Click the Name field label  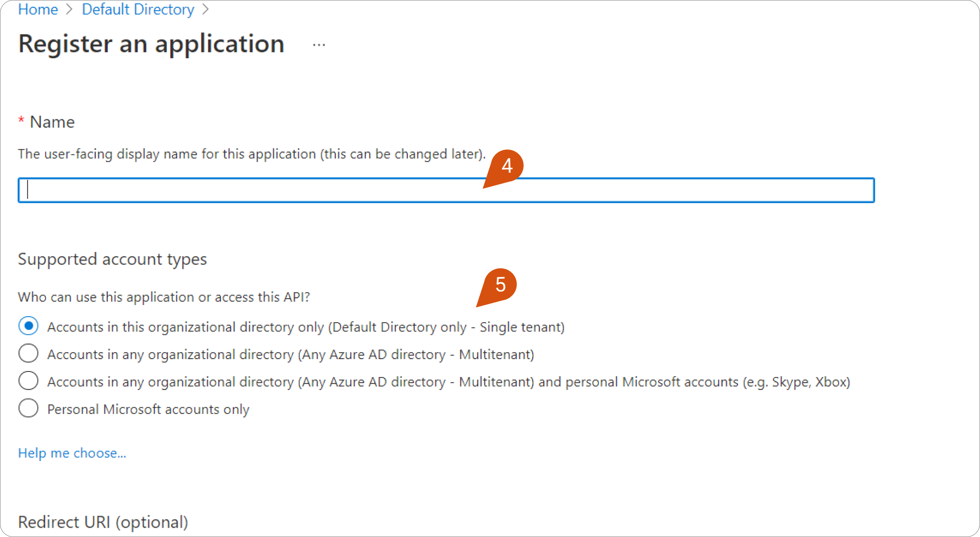pos(52,122)
